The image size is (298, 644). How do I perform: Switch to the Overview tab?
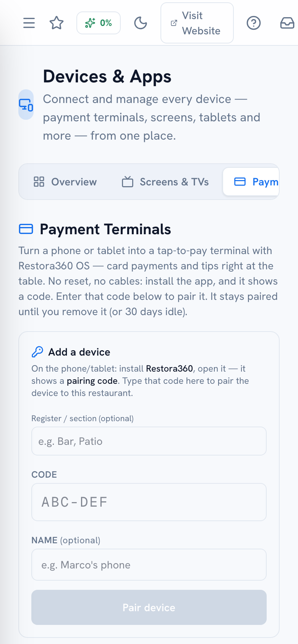[65, 182]
